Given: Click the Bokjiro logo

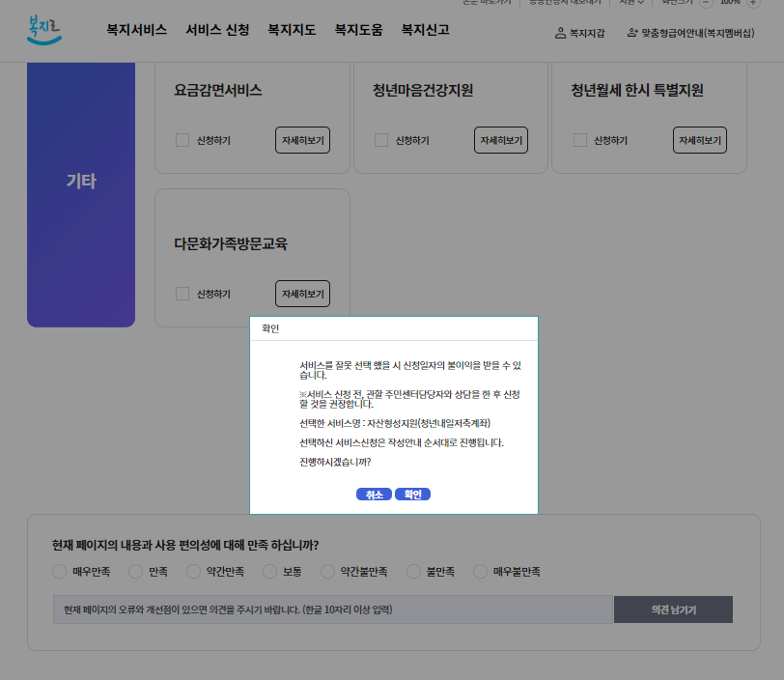Looking at the screenshot, I should click(x=44, y=30).
